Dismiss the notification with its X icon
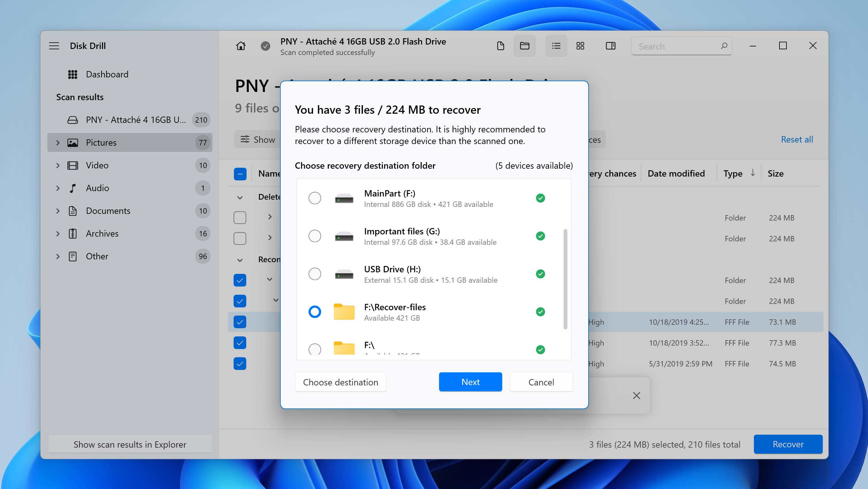Viewport: 868px width, 489px height. click(637, 395)
